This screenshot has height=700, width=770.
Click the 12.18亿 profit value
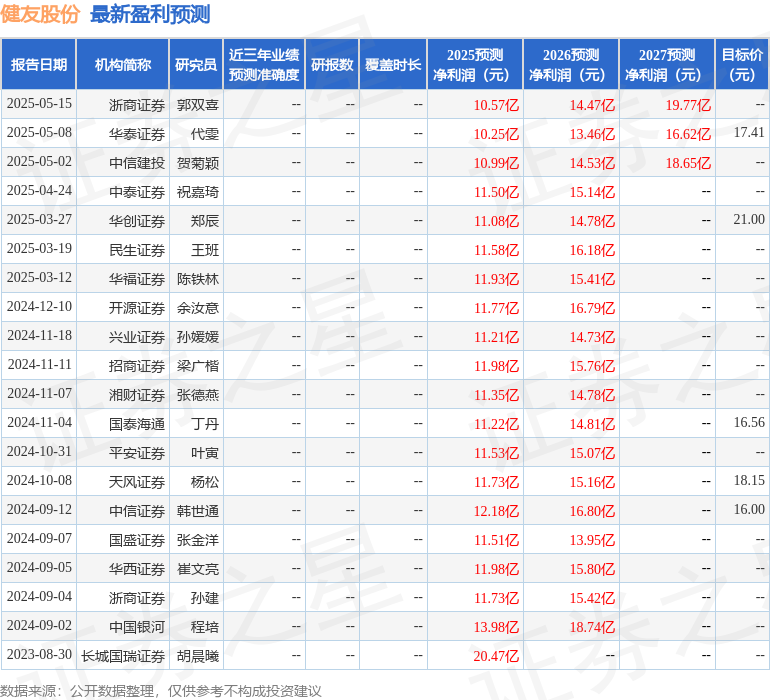pyautogui.click(x=496, y=511)
